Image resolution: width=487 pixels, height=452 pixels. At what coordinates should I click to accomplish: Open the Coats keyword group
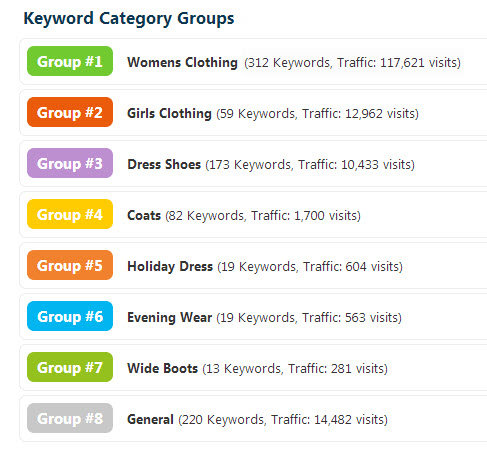point(144,216)
